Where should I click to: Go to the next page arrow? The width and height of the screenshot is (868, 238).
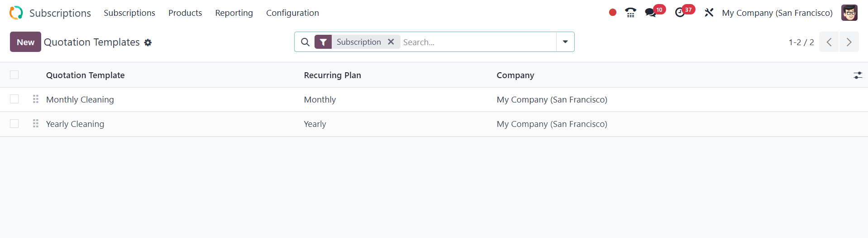849,42
